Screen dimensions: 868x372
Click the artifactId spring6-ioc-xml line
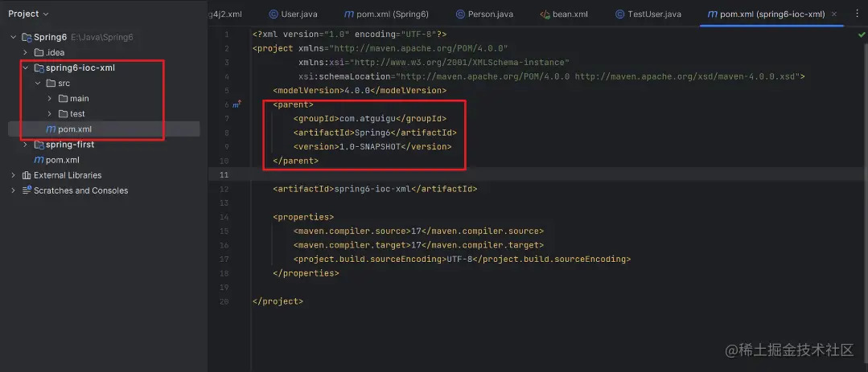[x=375, y=189]
